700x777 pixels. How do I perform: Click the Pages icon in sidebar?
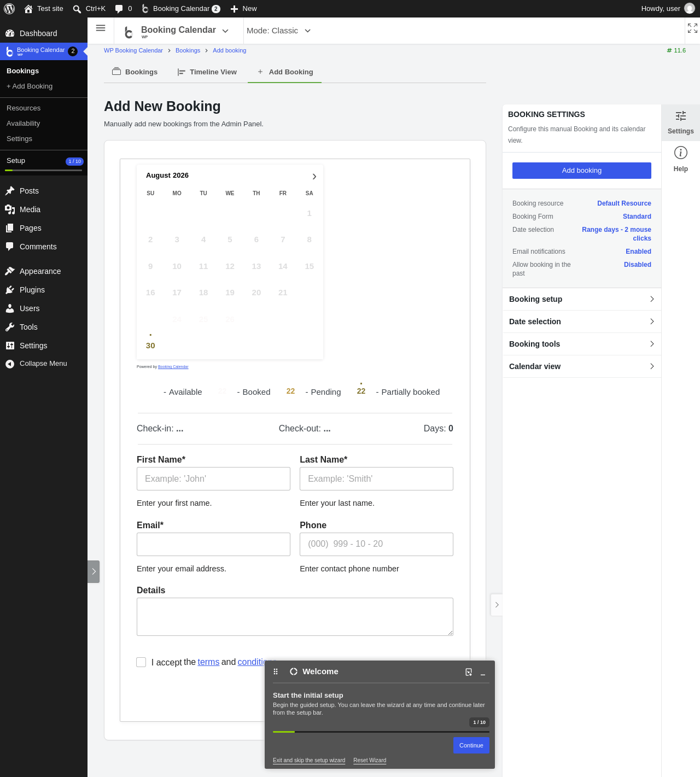pos(10,228)
